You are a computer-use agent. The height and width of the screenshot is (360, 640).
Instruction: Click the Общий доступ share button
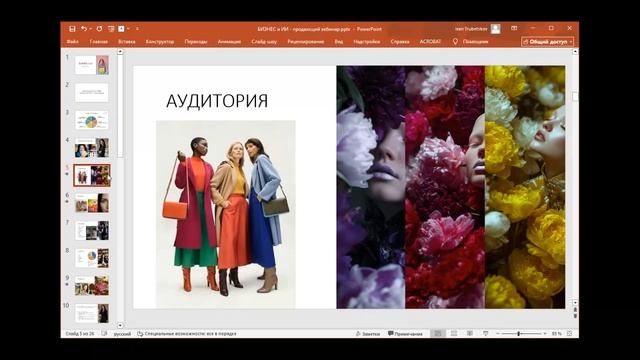click(x=547, y=42)
